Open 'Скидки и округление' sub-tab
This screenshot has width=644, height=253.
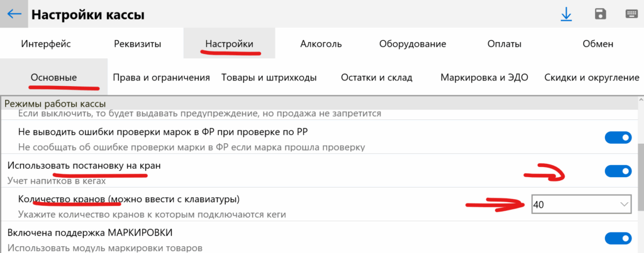coord(591,78)
